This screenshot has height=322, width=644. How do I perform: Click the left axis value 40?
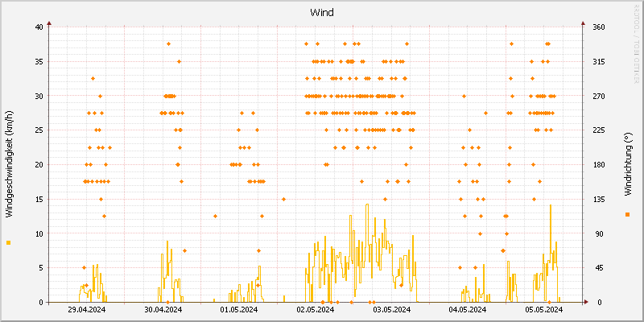coord(39,27)
